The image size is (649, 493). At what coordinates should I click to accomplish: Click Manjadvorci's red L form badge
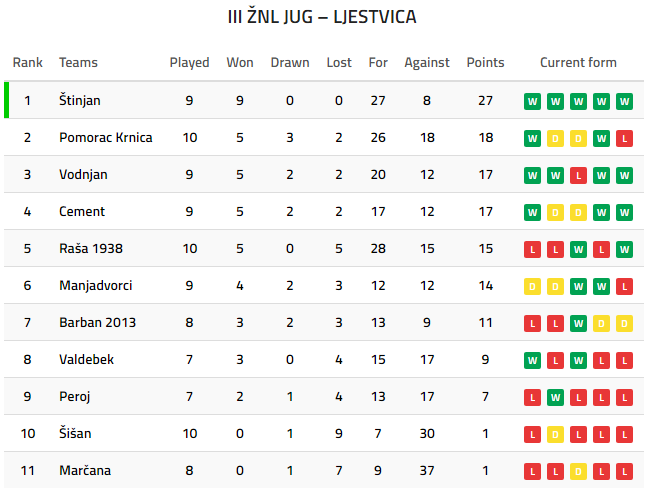(x=625, y=286)
